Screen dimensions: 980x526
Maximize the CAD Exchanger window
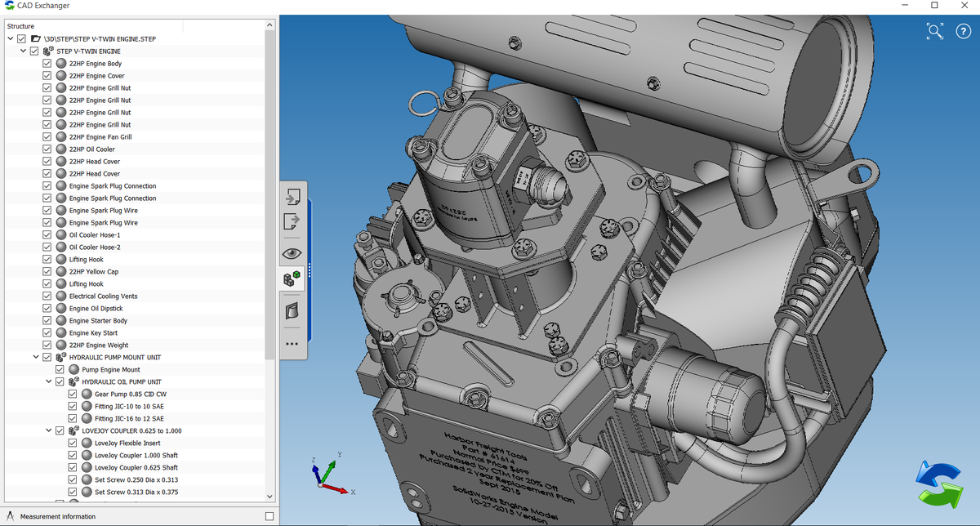(x=934, y=6)
